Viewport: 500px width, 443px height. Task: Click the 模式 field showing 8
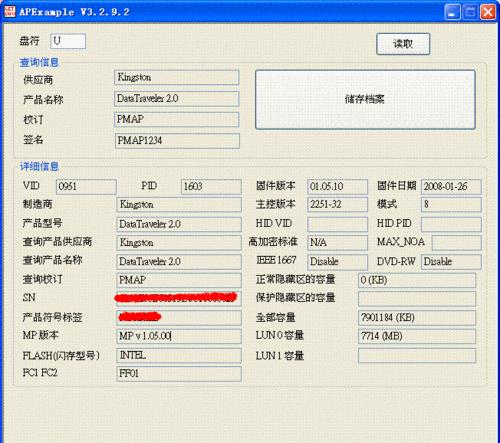[451, 204]
